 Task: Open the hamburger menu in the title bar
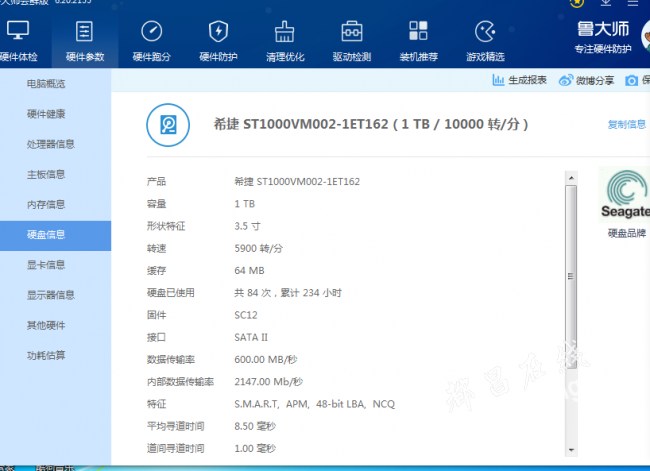coord(633,2)
